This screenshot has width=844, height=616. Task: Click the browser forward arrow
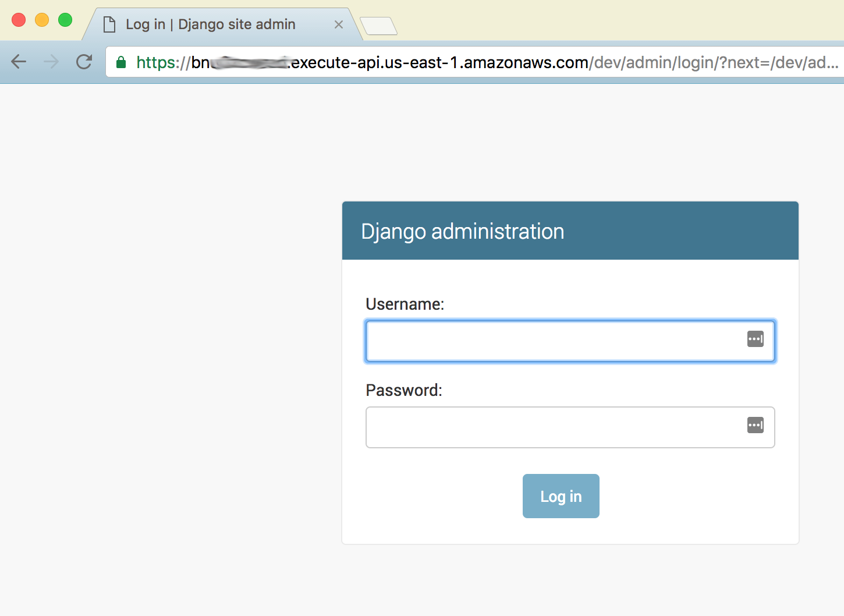pyautogui.click(x=52, y=62)
